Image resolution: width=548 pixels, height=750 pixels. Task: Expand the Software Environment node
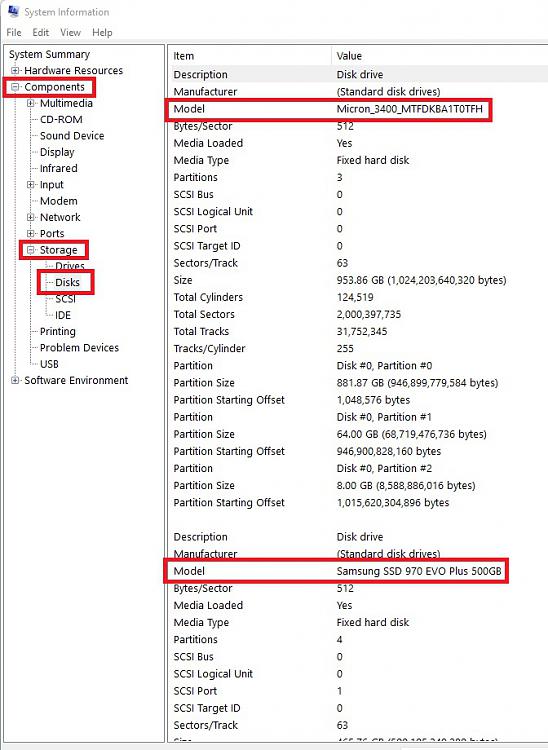coord(15,380)
